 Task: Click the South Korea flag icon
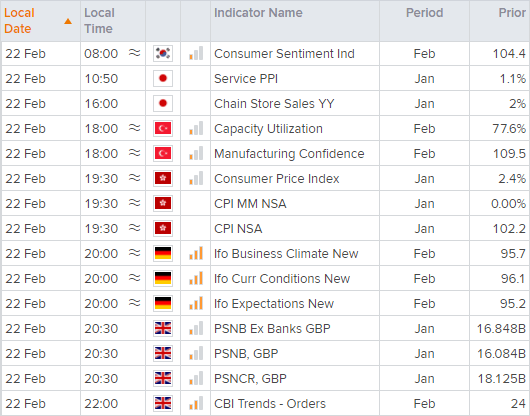point(163,53)
